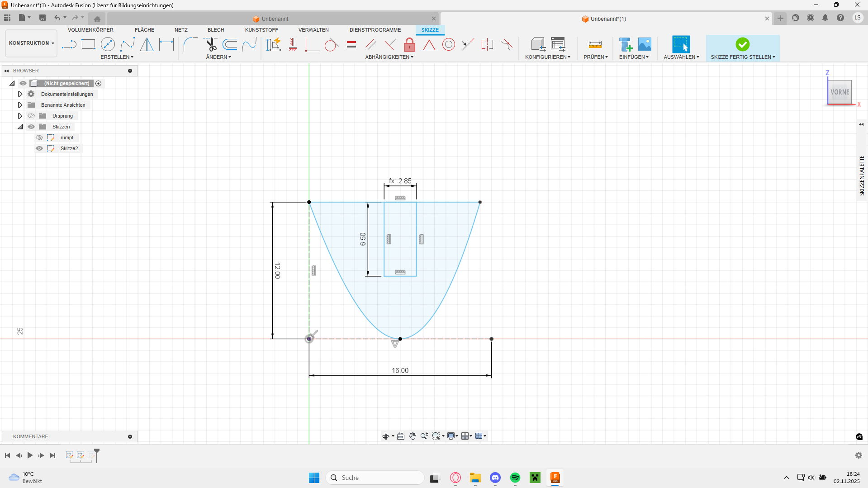Choose the concentric constraint icon
Viewport: 868px width, 488px height.
[448, 44]
